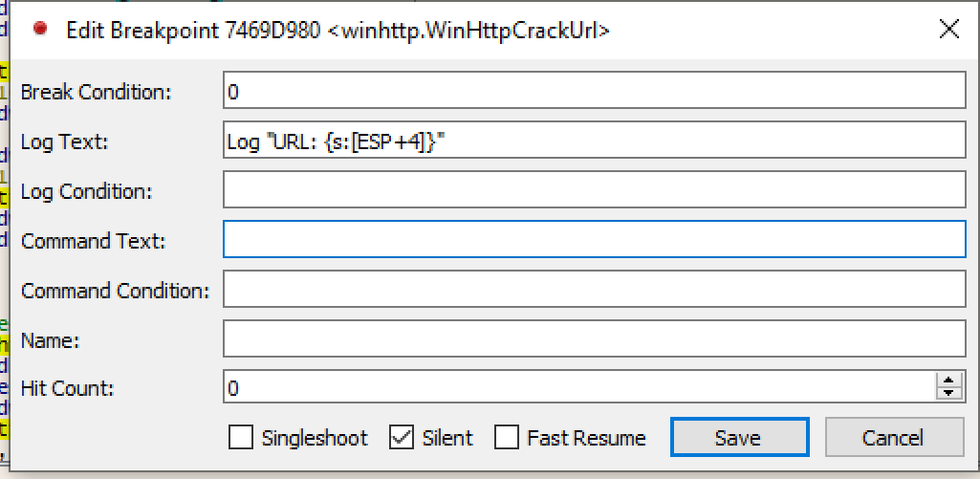The width and height of the screenshot is (980, 479).
Task: Click the "Log Text:" label
Action: coord(65,142)
